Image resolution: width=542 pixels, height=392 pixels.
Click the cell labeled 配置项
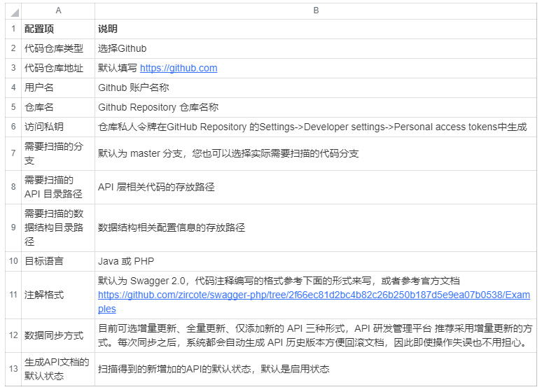tap(58, 29)
